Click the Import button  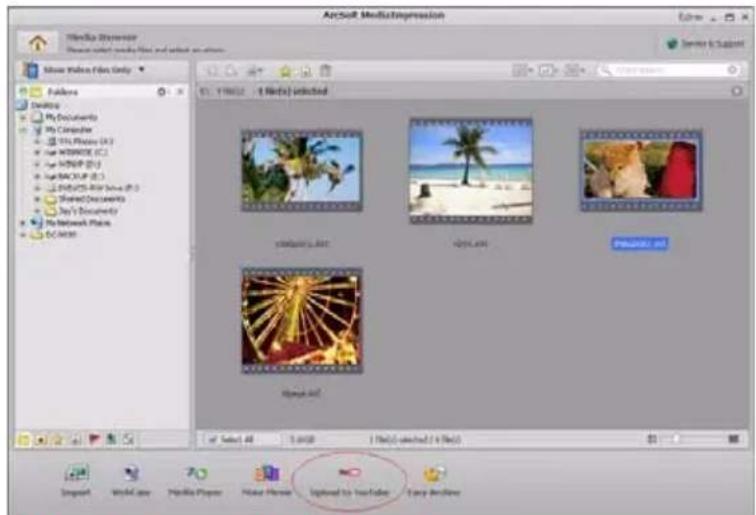(x=76, y=480)
